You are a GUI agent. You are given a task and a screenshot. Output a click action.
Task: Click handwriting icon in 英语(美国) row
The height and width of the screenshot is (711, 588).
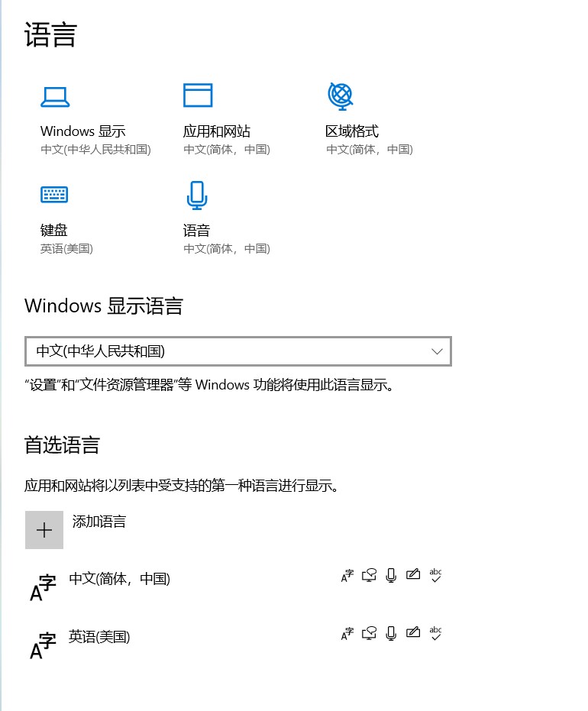[x=413, y=632]
